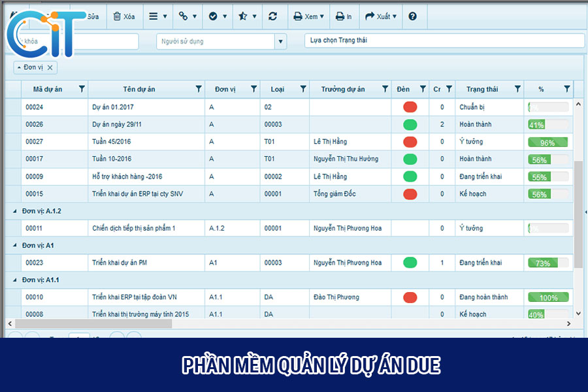This screenshot has width=588, height=392.
Task: Filter the Mã dự án column
Action: (82, 89)
